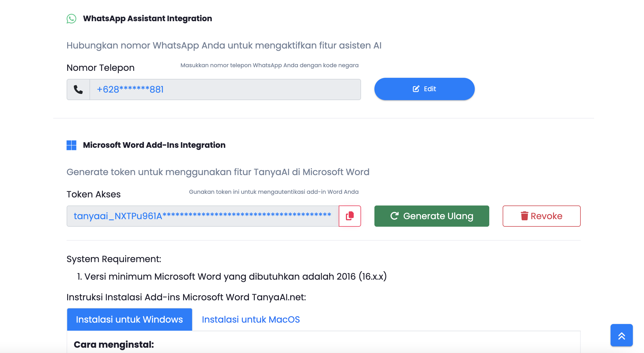Click the Cara menginstal heading

[114, 345]
